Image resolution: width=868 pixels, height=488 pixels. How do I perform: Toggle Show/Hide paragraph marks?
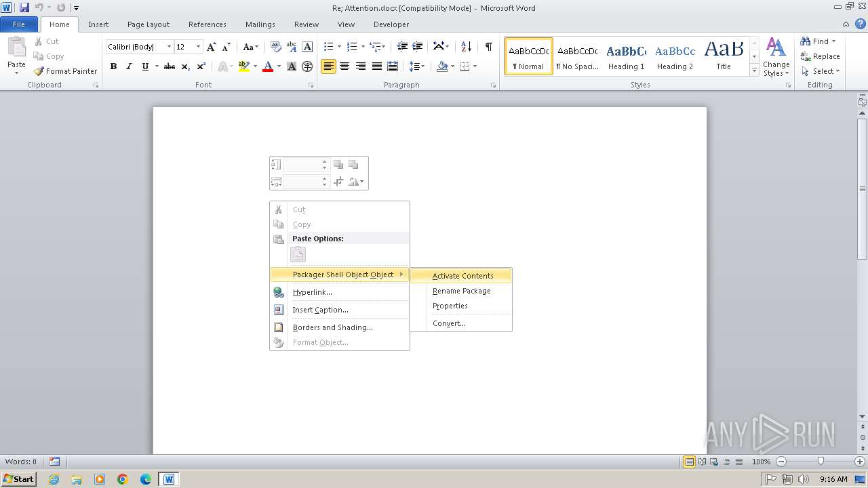(x=488, y=47)
